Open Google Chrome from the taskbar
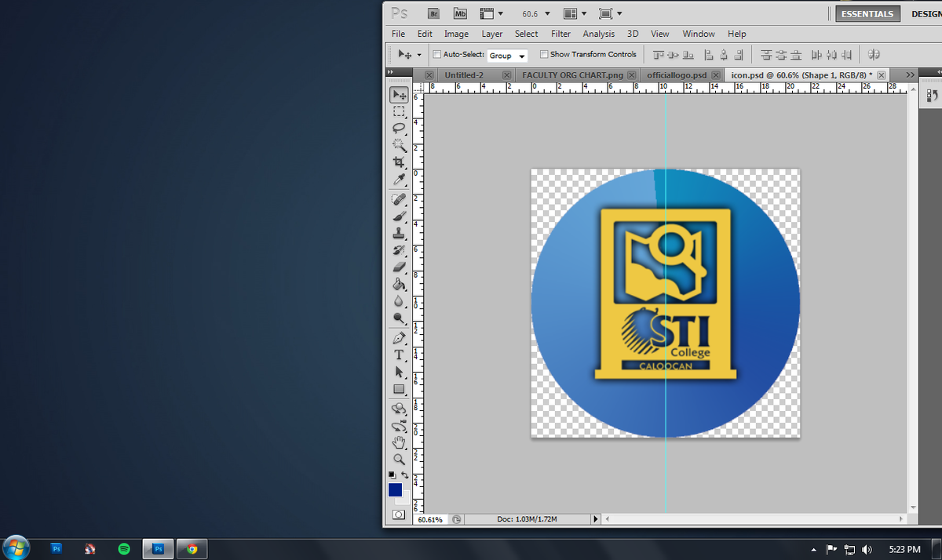Screen dimensions: 942x560 [x=192, y=549]
